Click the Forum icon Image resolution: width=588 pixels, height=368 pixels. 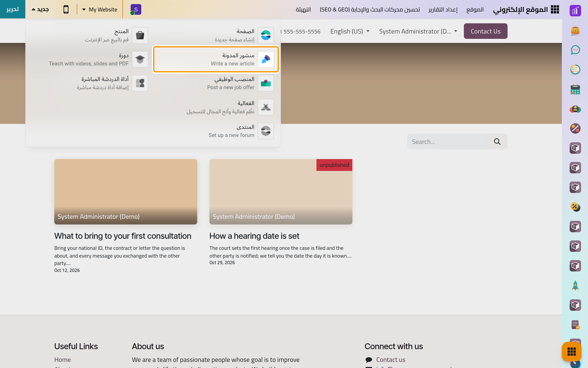point(266,131)
